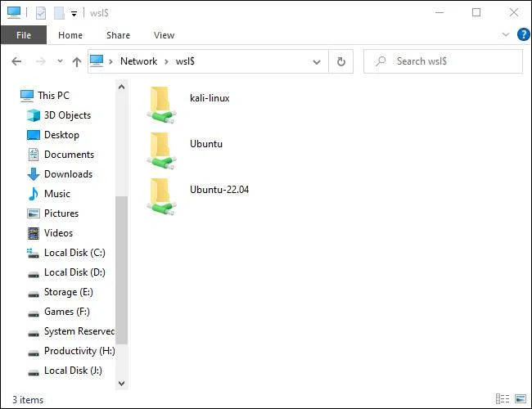Viewport: 532px width, 409px height.
Task: Switch to the Share ribbon tab
Action: tap(118, 35)
